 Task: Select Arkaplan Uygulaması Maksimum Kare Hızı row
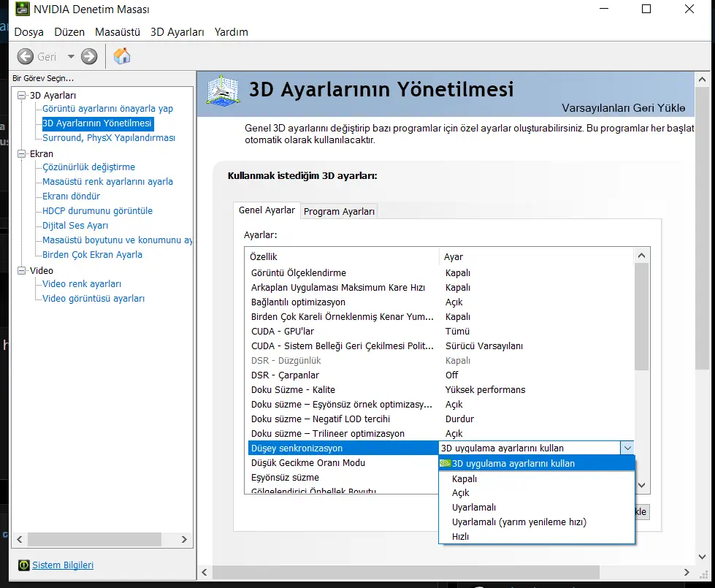(x=441, y=287)
